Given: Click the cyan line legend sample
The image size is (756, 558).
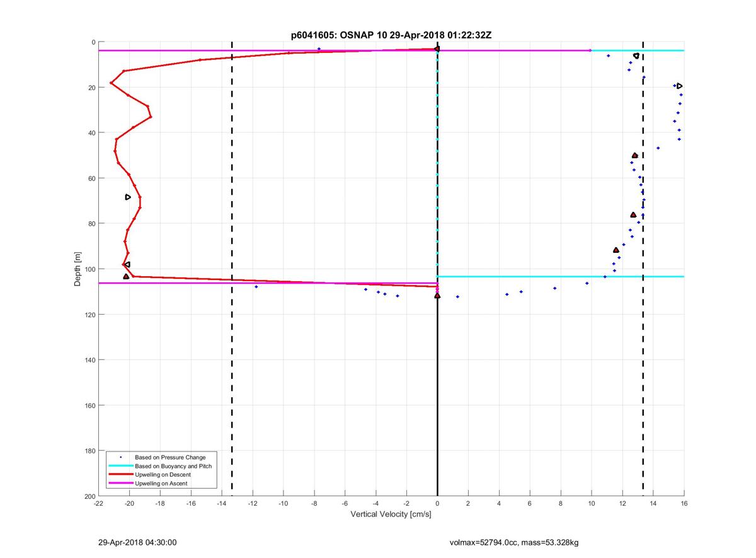Looking at the screenshot, I should pyautogui.click(x=120, y=466).
